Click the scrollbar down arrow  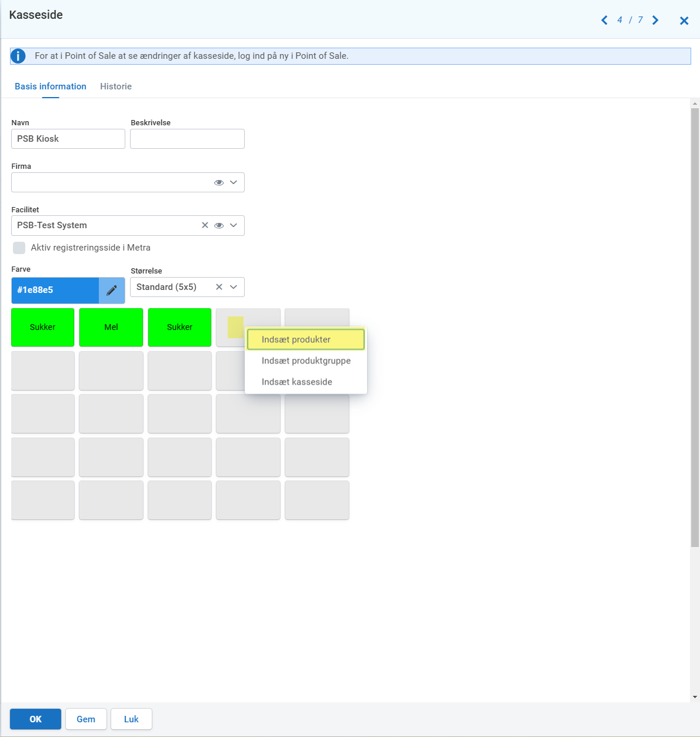(695, 697)
